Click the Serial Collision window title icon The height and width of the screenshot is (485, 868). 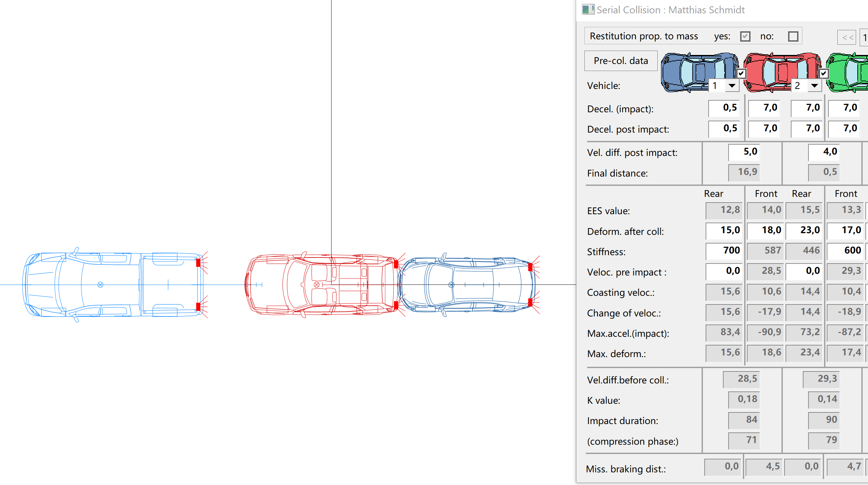click(x=588, y=9)
